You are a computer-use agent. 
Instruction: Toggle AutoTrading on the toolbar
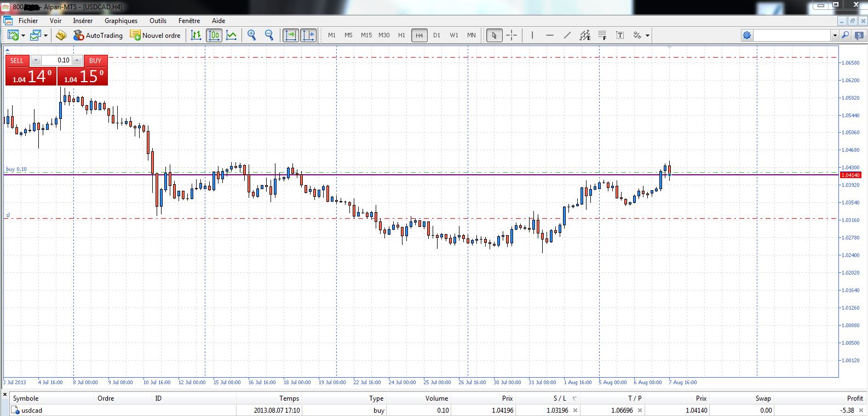98,35
